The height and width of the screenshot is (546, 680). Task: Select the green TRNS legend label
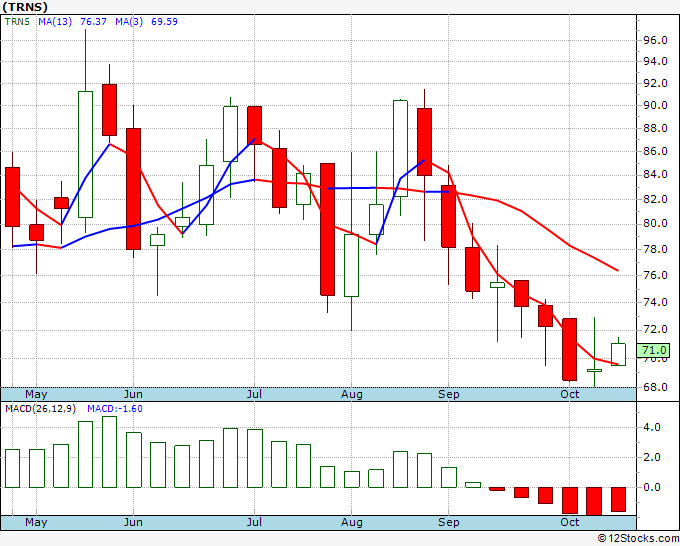[x=17, y=22]
